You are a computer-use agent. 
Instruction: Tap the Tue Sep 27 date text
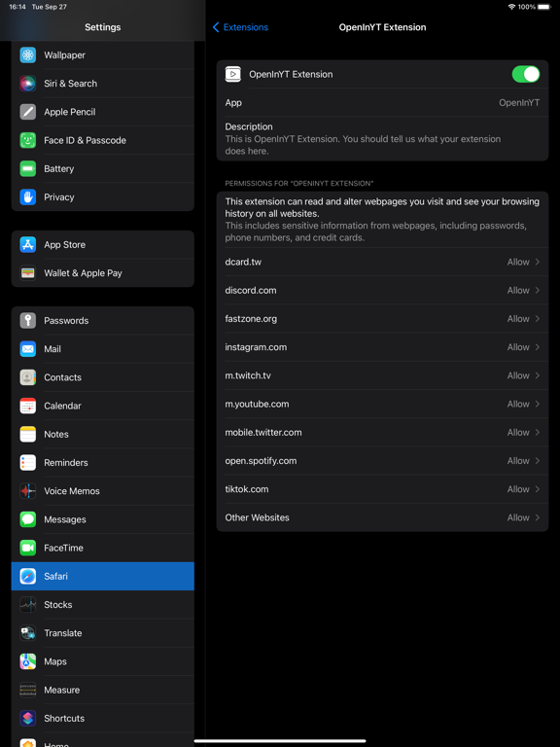point(49,7)
